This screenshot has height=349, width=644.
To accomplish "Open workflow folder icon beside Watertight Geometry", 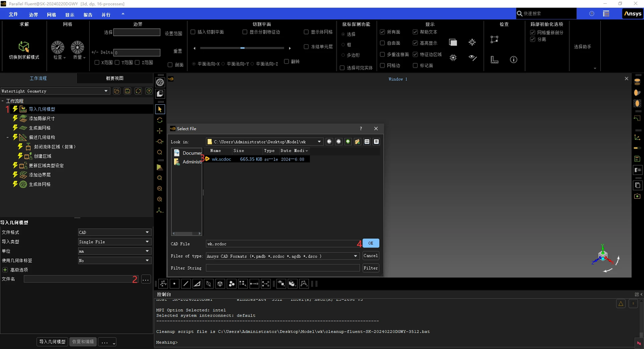I will pos(117,91).
